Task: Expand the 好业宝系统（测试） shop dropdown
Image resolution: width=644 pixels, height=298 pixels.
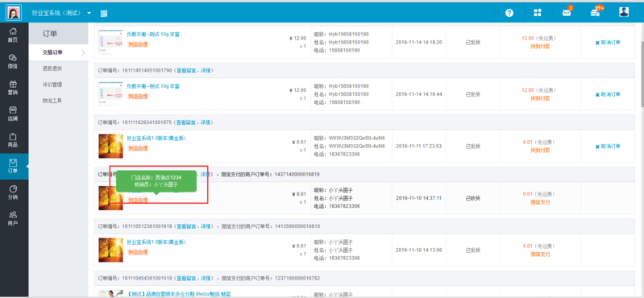Action: [x=61, y=13]
